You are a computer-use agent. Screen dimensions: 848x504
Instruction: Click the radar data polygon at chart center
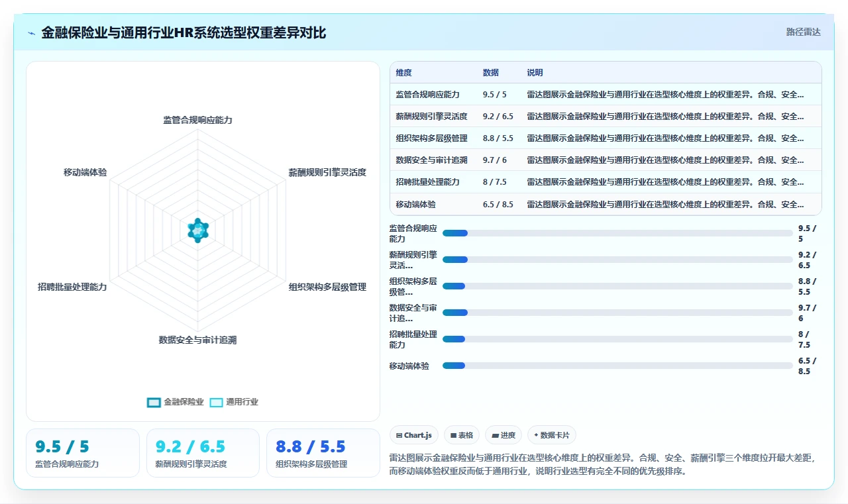(198, 230)
